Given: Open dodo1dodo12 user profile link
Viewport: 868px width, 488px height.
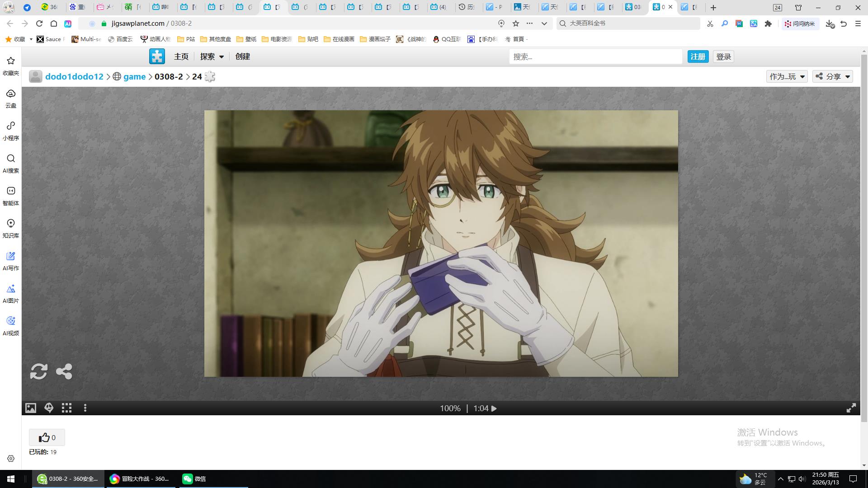Looking at the screenshot, I should [x=74, y=76].
